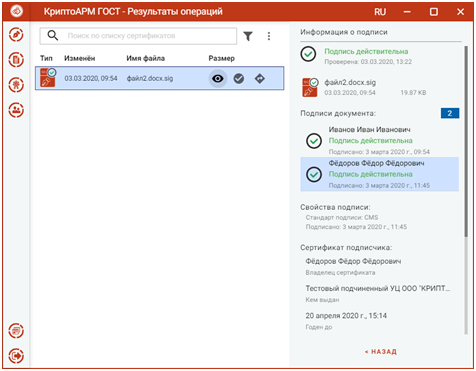
Task: Click the top valid signature check icon
Action: (x=308, y=54)
